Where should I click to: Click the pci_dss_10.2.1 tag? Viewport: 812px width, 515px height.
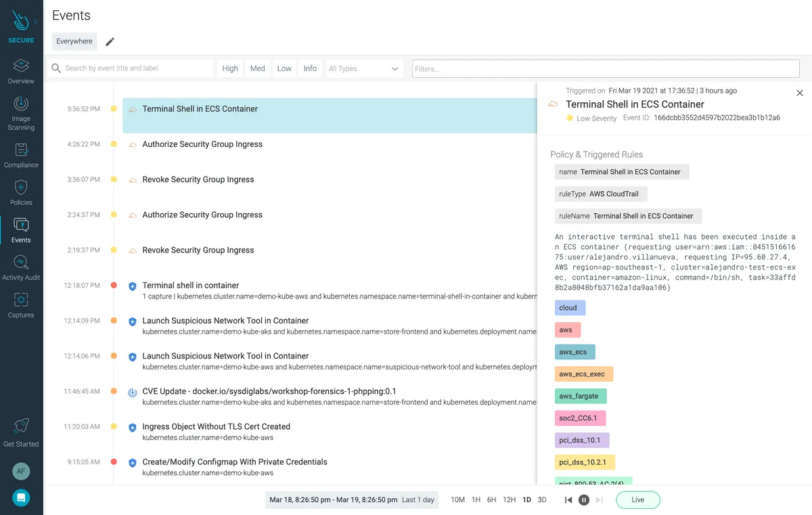click(x=585, y=462)
